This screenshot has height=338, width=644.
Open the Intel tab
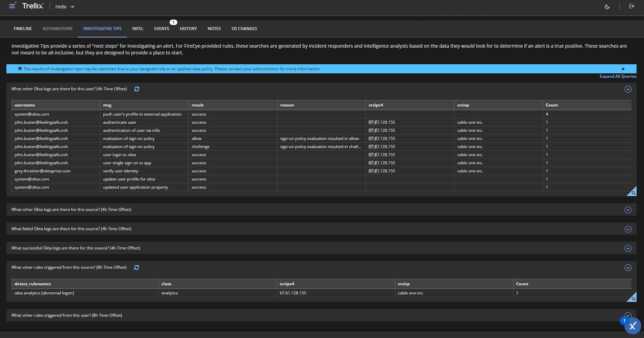[x=138, y=29]
